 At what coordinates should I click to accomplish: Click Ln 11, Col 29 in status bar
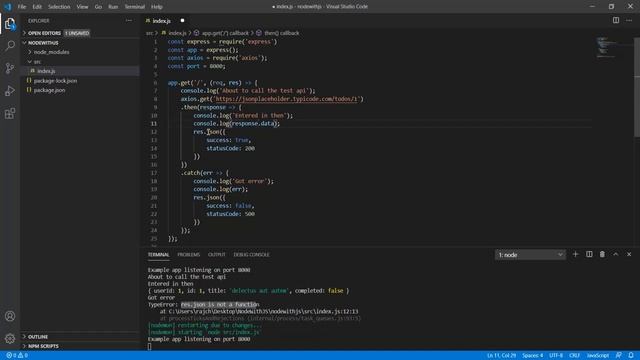tap(501, 356)
